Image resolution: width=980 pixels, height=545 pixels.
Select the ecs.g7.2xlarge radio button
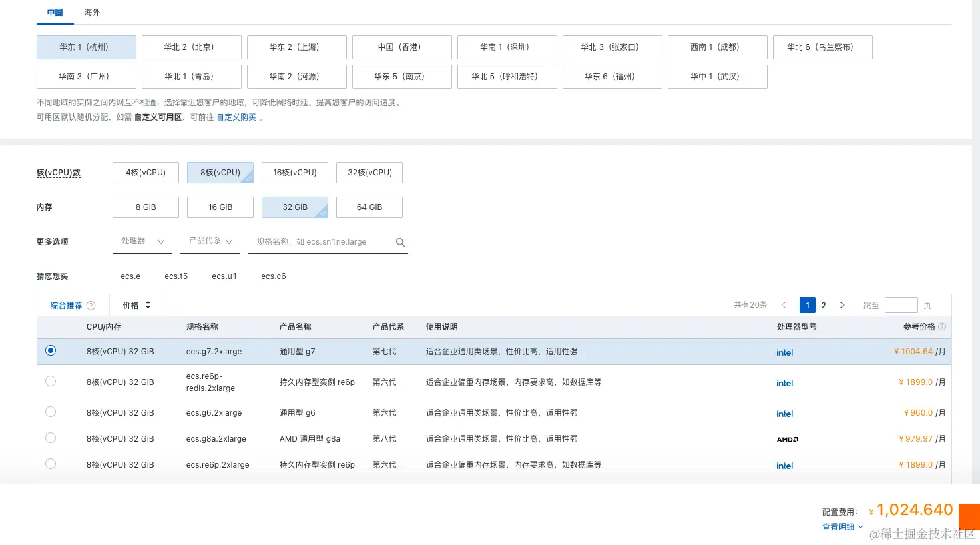[x=51, y=350]
